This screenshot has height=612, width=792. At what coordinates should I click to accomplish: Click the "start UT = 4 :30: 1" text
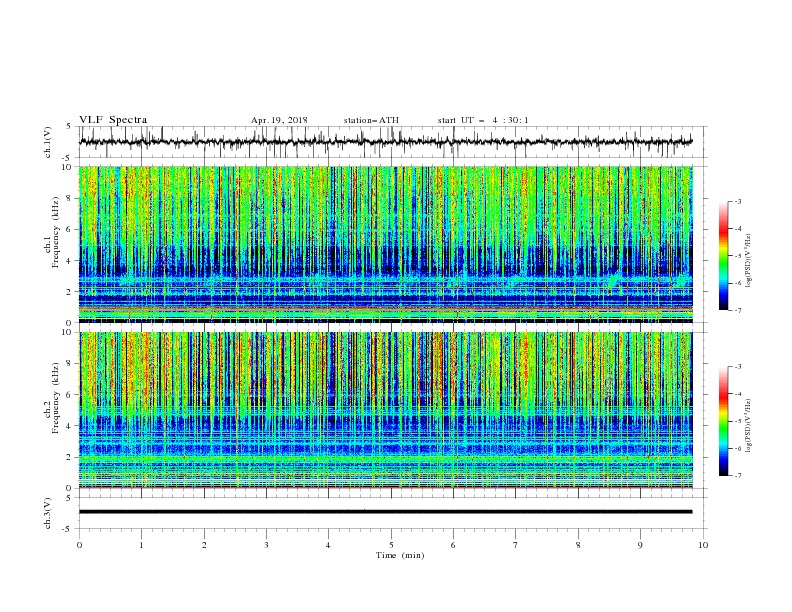483,120
